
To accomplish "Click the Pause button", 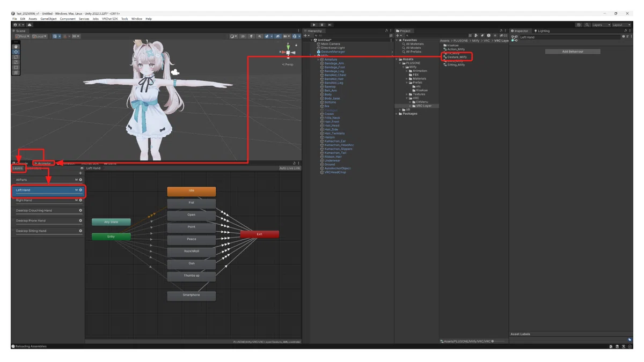I will tap(322, 25).
